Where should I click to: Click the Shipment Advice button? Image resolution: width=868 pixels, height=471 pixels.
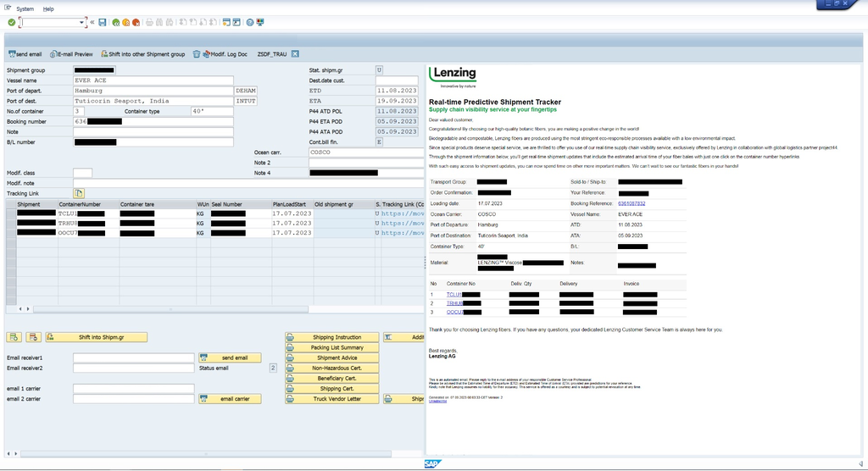pyautogui.click(x=332, y=357)
